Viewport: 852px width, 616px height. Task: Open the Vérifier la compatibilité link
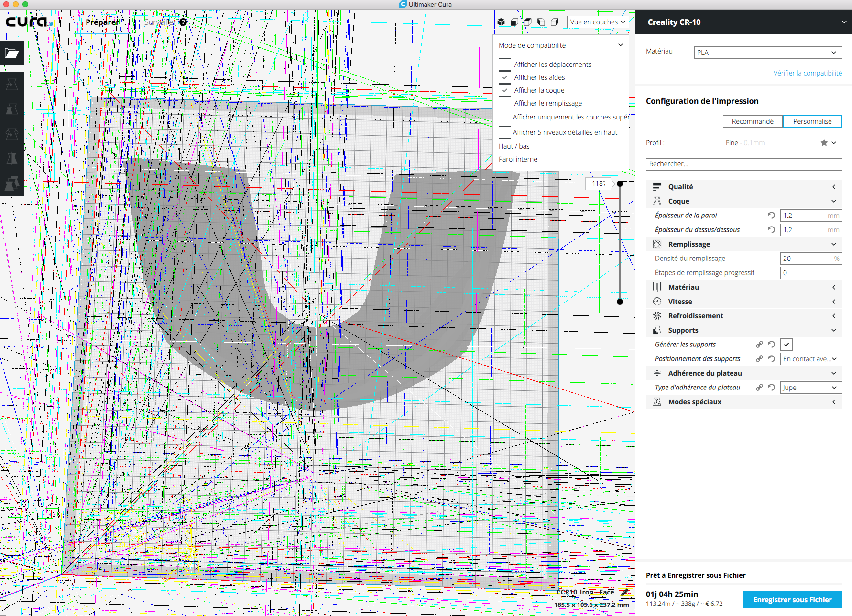(808, 73)
